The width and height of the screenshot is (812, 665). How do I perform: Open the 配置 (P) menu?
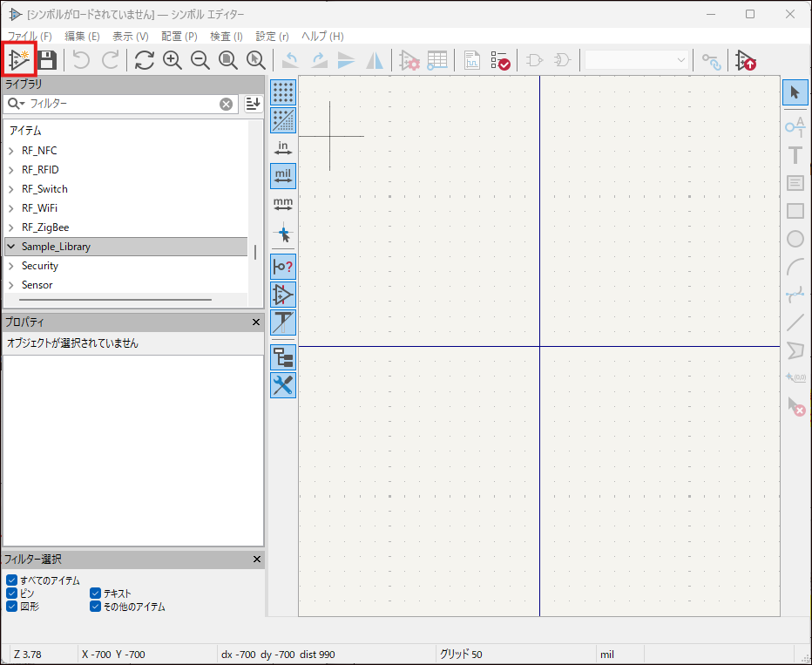(x=179, y=37)
